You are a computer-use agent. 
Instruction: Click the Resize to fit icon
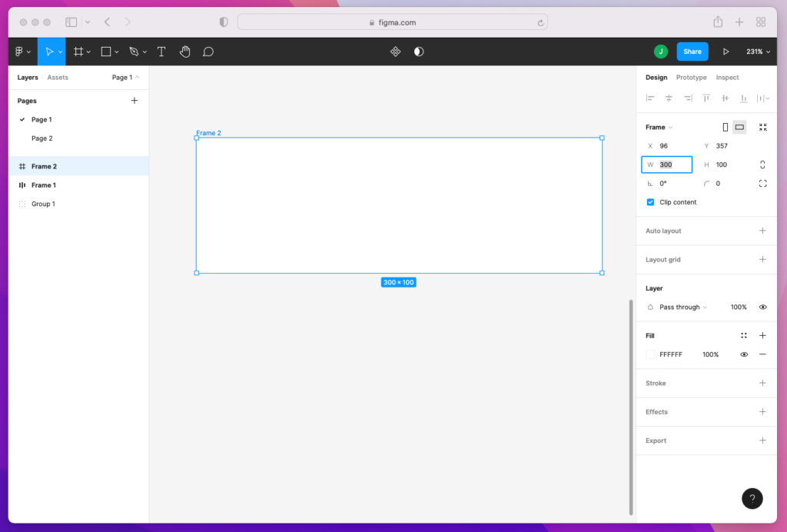coord(763,128)
